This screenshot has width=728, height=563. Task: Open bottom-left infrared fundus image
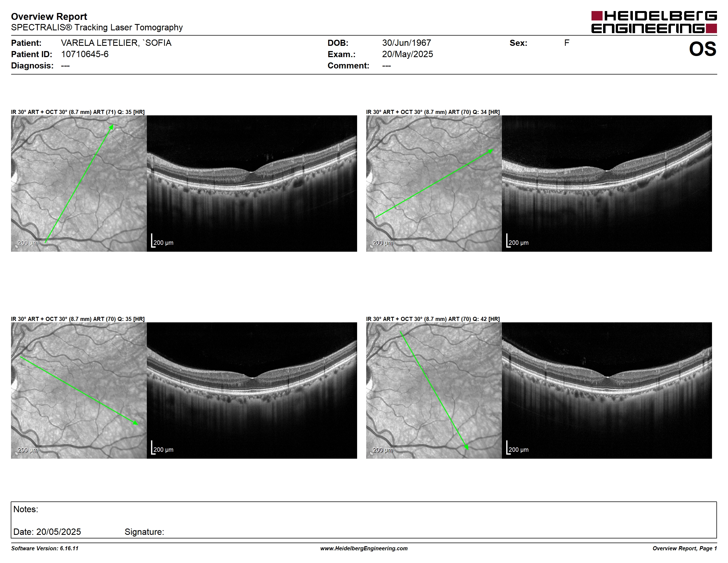(79, 391)
